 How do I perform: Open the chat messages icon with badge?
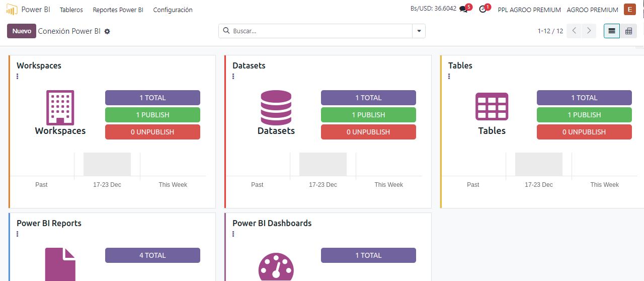(x=463, y=10)
